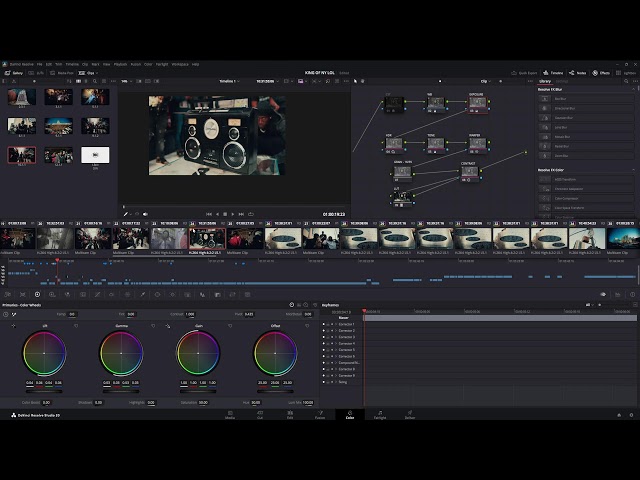Expand Corrector 5 keyframe track
Viewport: 640px width, 480px height.
(x=336, y=350)
